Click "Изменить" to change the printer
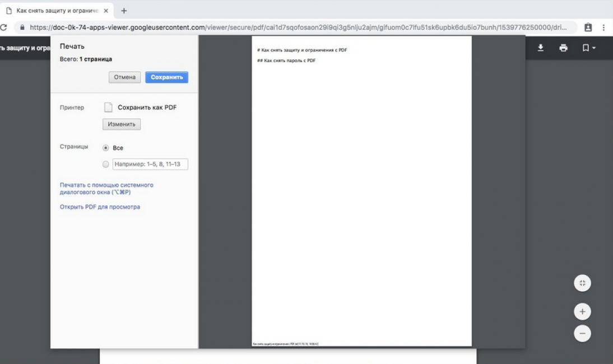This screenshot has width=613, height=364. tap(122, 124)
